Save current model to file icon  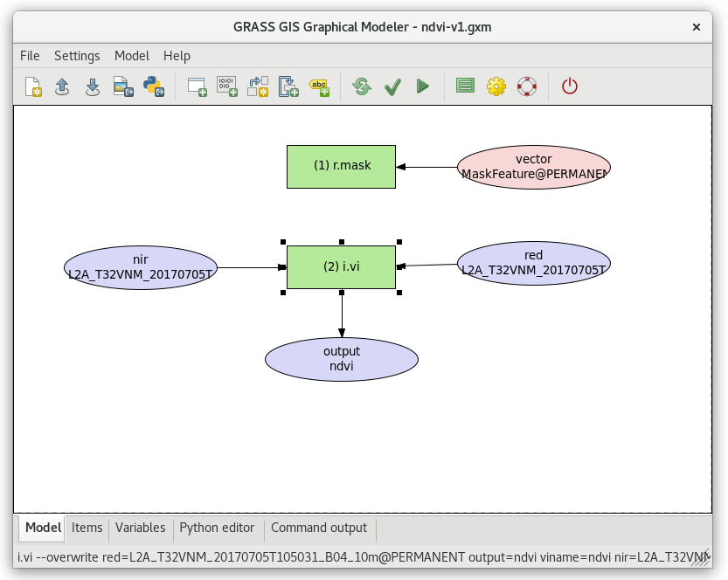[x=93, y=86]
